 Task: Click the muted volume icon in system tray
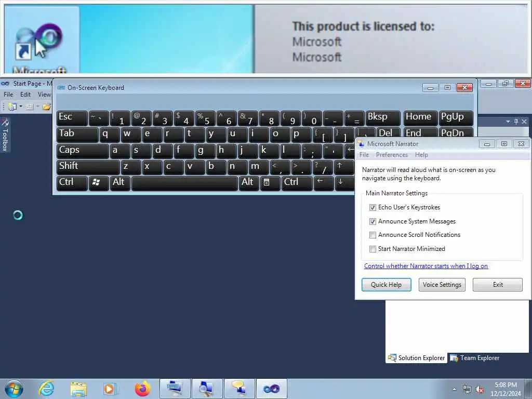click(480, 390)
